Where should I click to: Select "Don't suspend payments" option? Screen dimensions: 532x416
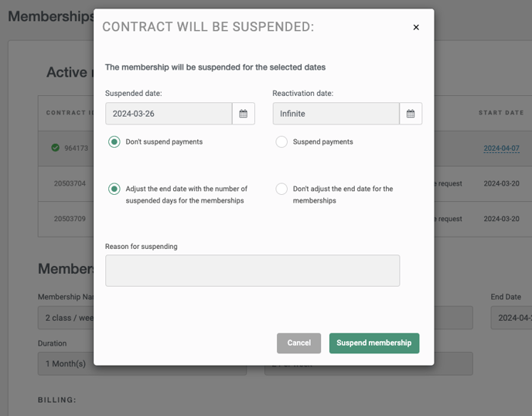coord(114,142)
